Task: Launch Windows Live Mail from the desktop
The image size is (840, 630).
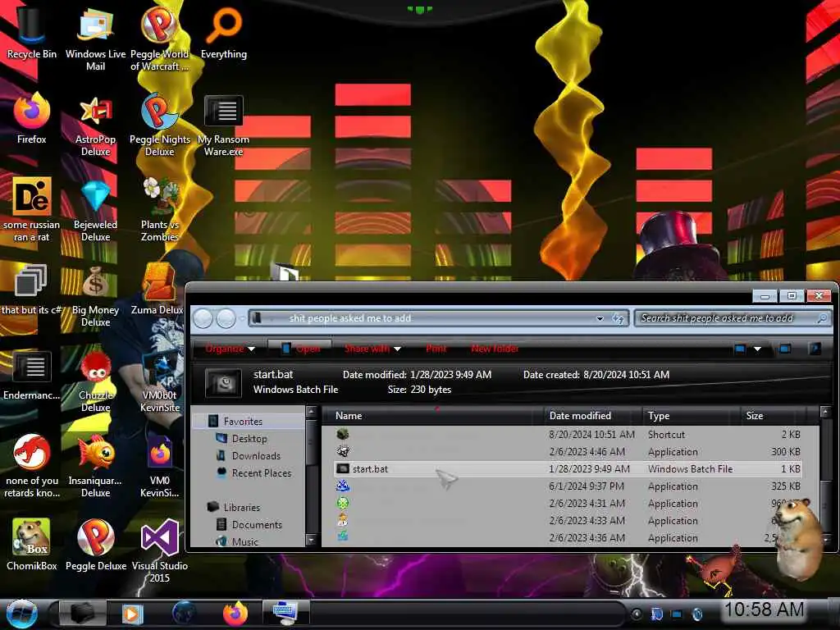Action: 95,39
